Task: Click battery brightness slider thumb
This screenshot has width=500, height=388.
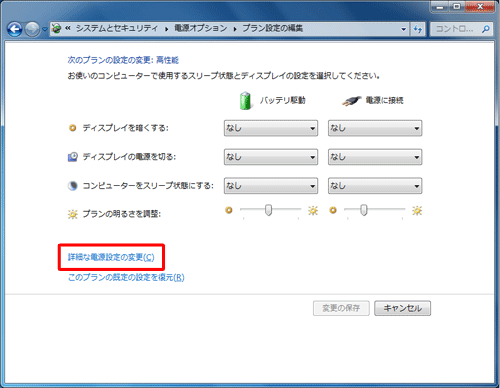Action: coord(268,210)
